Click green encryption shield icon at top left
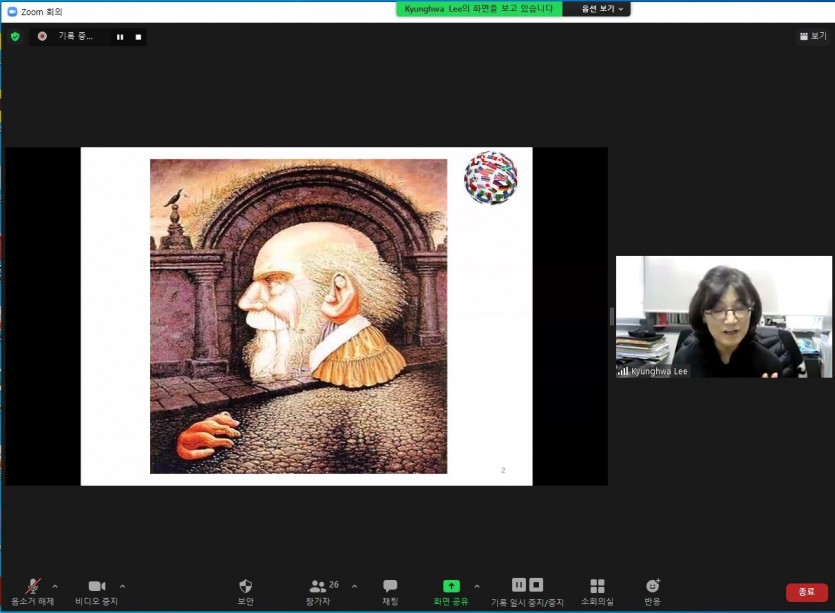835x613 pixels. click(x=15, y=36)
